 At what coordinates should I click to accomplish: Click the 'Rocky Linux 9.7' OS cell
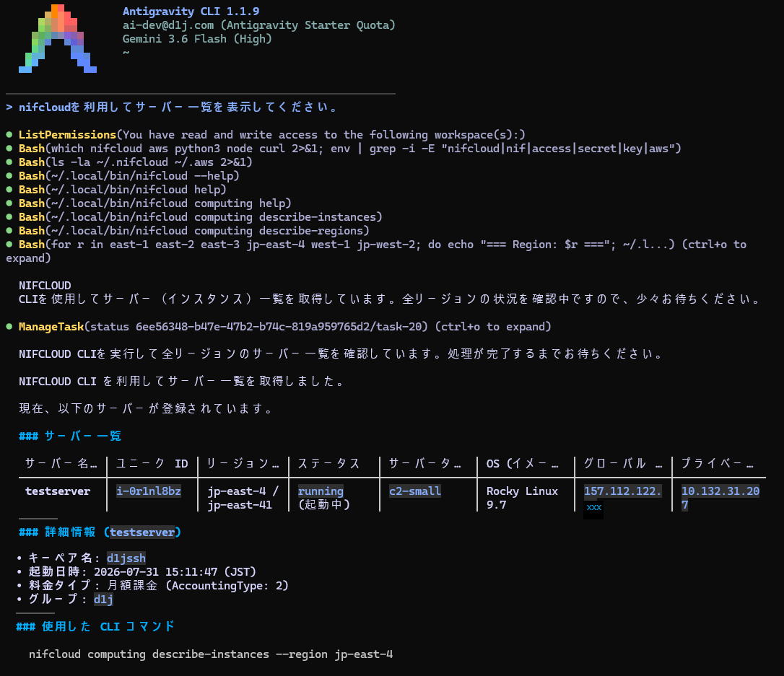click(x=522, y=498)
